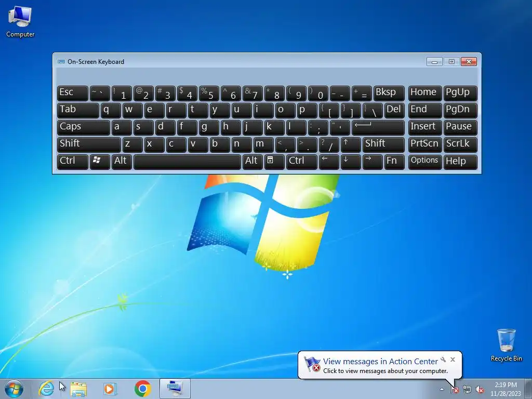Click the Insert key
The width and height of the screenshot is (532, 399).
425,127
